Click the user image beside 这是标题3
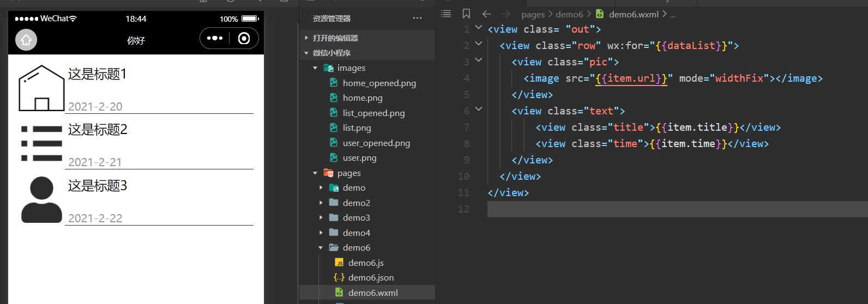 click(42, 199)
